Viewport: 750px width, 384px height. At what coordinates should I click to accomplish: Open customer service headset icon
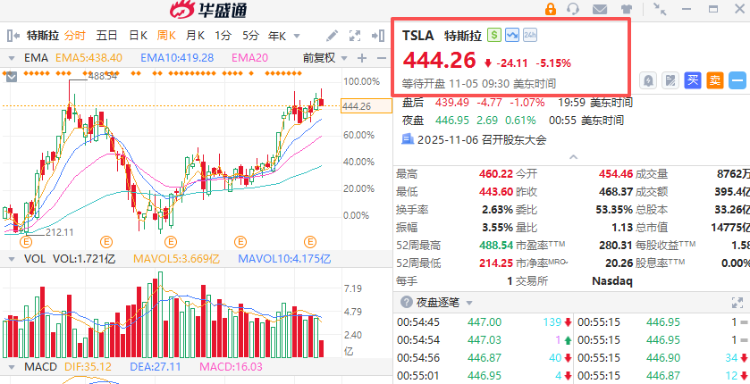click(x=573, y=9)
